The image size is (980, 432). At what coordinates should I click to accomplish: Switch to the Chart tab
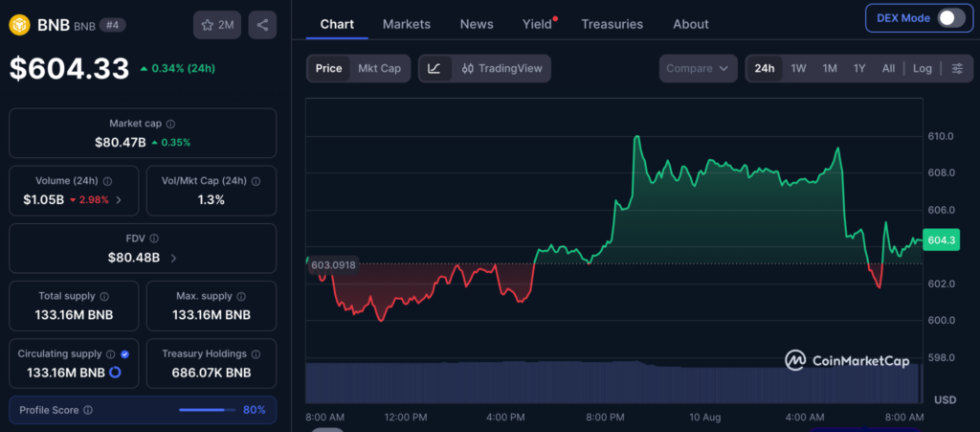click(337, 24)
